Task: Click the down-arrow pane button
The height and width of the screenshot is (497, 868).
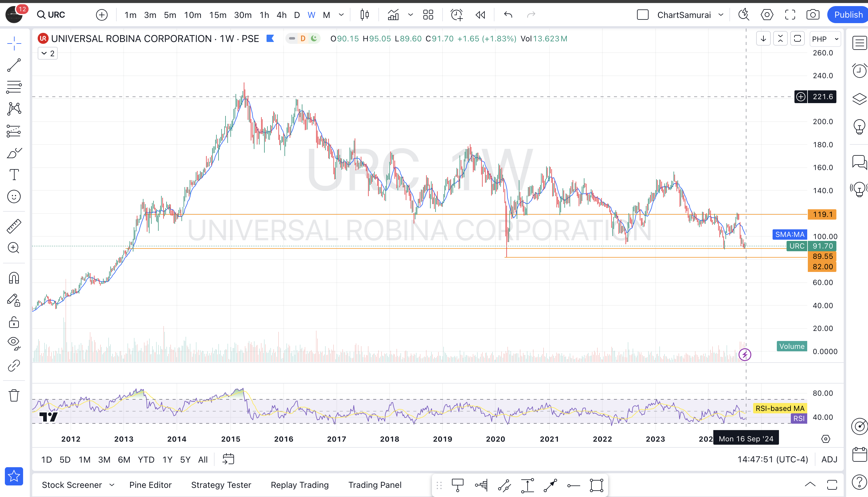Action: coord(763,39)
